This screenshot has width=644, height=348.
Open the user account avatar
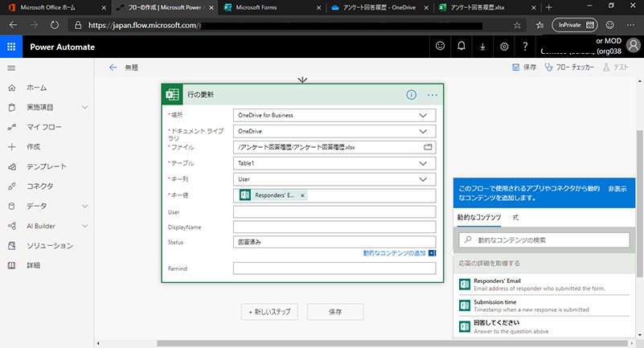pyautogui.click(x=634, y=46)
